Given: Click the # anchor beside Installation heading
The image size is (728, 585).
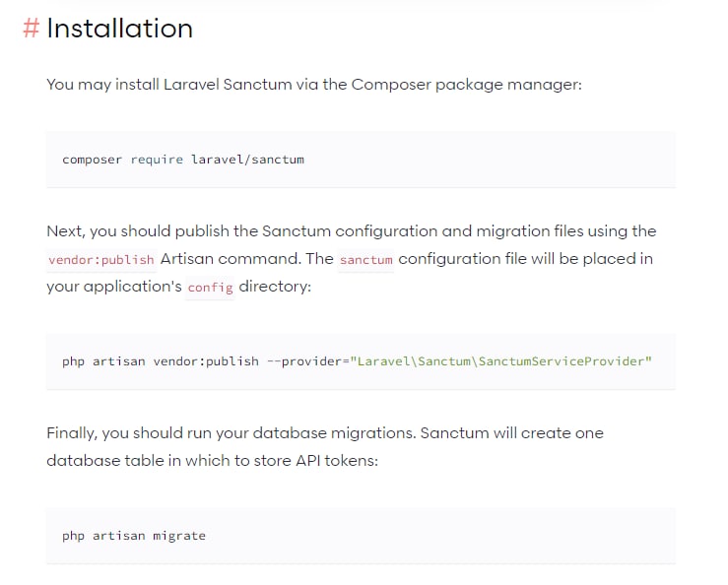Looking at the screenshot, I should (x=32, y=29).
